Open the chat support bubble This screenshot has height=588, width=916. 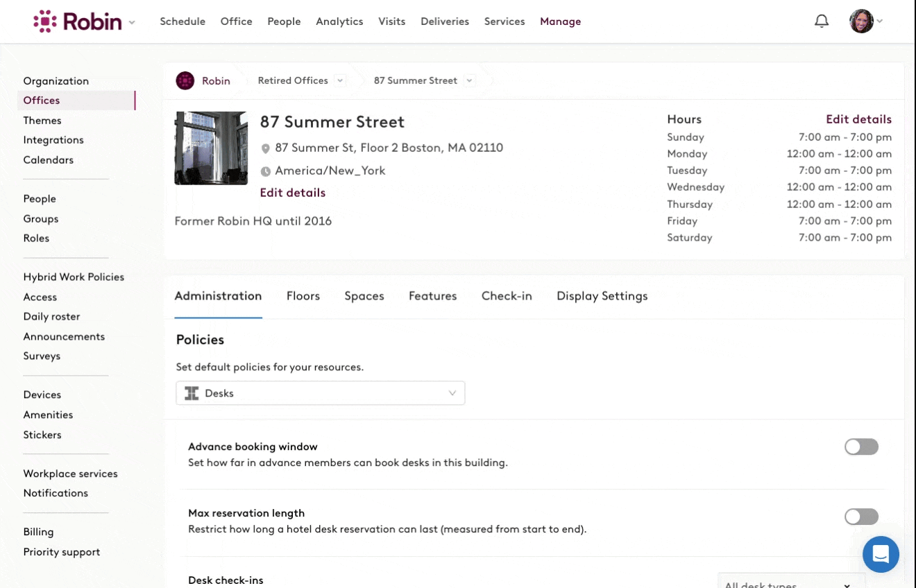pyautogui.click(x=881, y=554)
